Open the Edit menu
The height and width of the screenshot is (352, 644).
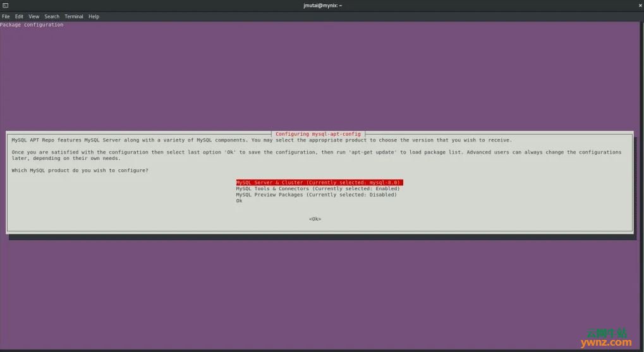point(19,16)
